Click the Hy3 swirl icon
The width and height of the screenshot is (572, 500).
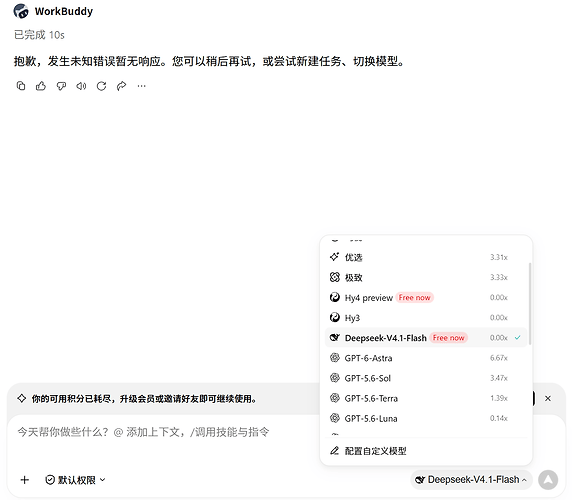335,317
